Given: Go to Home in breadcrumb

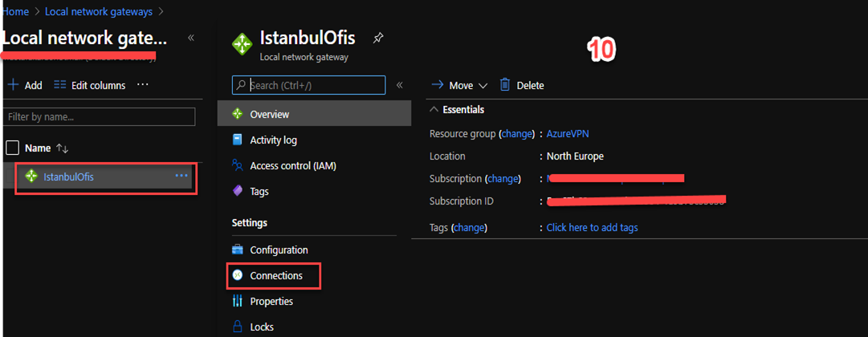Looking at the screenshot, I should [15, 11].
